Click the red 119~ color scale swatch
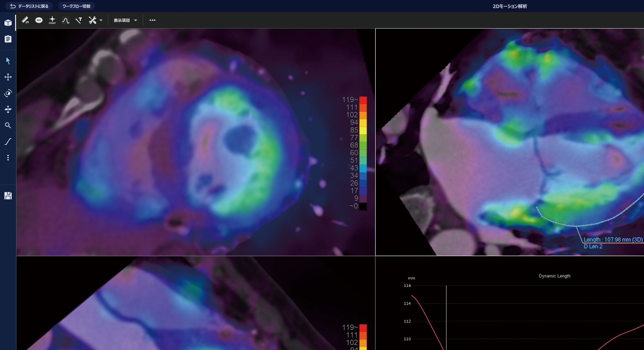This screenshot has height=350, width=644. pyautogui.click(x=363, y=100)
